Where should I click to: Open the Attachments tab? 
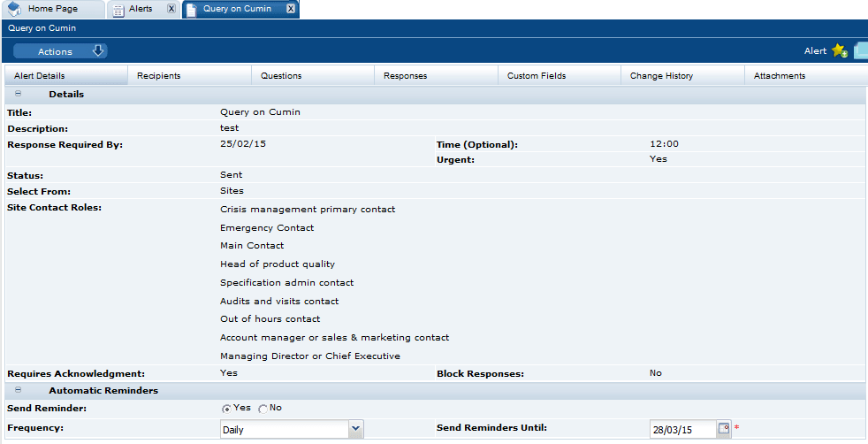click(x=806, y=76)
